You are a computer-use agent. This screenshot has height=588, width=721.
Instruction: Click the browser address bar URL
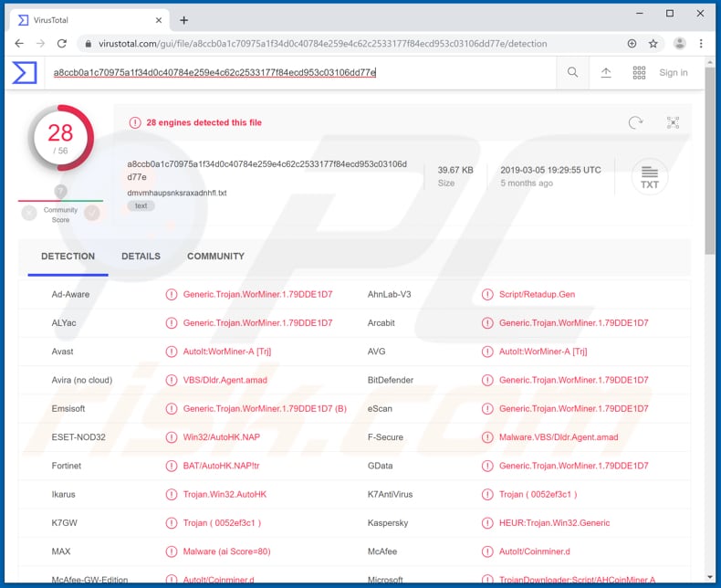point(323,44)
